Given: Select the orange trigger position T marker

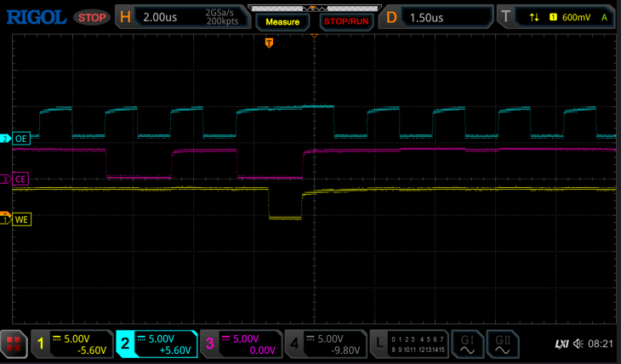Looking at the screenshot, I should (x=269, y=43).
